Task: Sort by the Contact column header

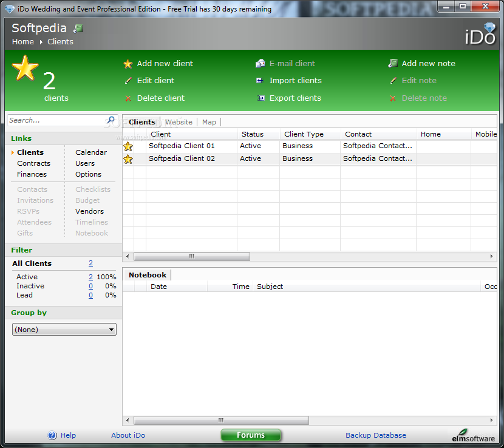Action: tap(378, 134)
